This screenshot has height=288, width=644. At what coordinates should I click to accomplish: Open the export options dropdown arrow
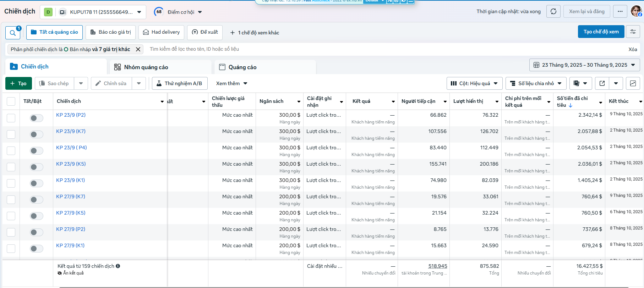click(x=616, y=83)
